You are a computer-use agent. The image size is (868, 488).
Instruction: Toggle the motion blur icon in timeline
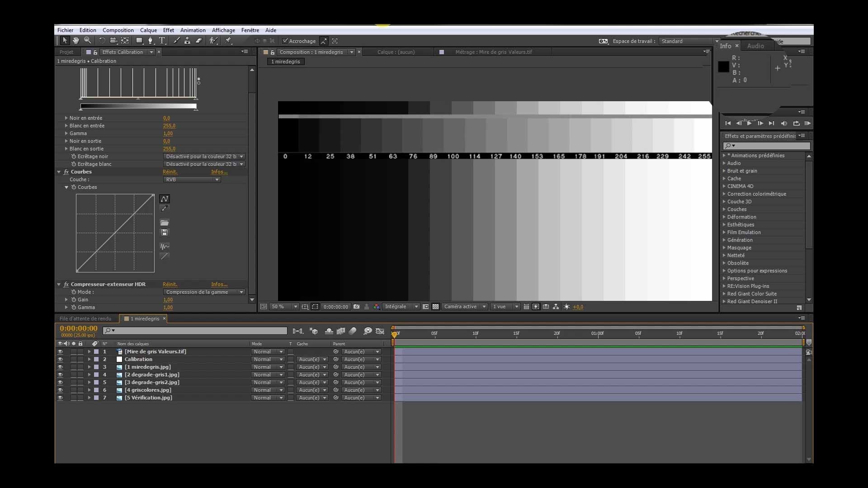pyautogui.click(x=353, y=331)
